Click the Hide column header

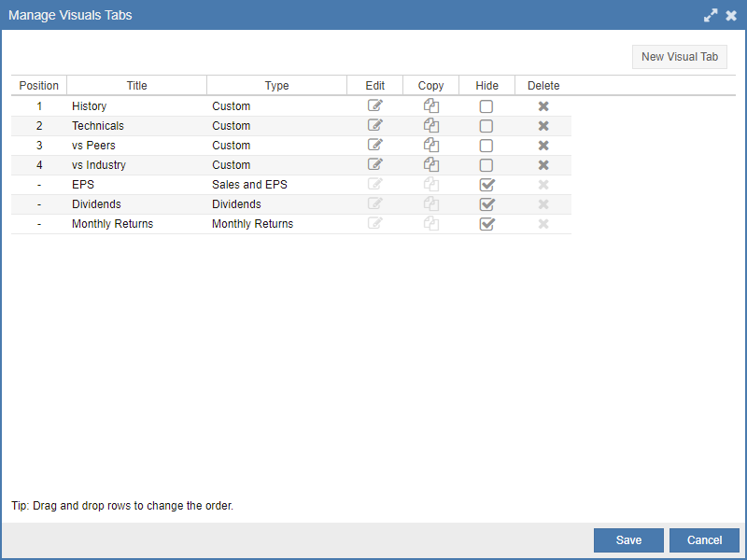(486, 86)
